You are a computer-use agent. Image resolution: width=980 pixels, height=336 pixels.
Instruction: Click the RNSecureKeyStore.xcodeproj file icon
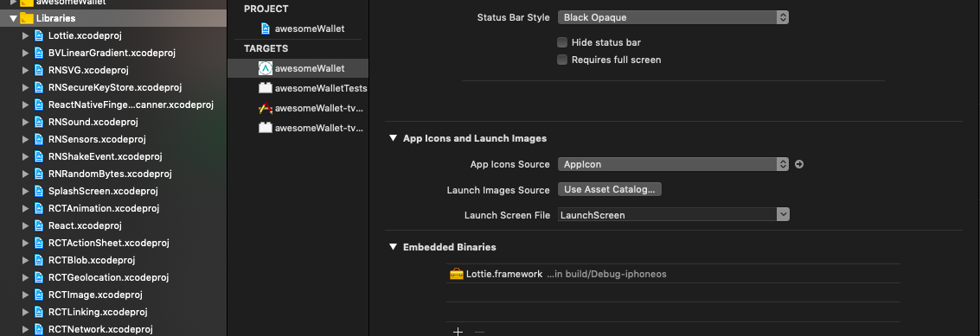coord(39,87)
